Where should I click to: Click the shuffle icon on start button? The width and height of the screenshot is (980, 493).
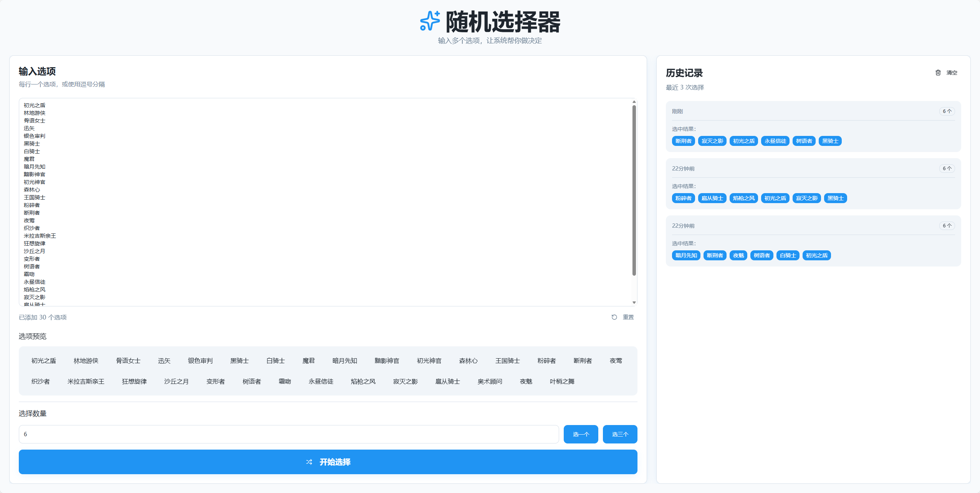309,462
